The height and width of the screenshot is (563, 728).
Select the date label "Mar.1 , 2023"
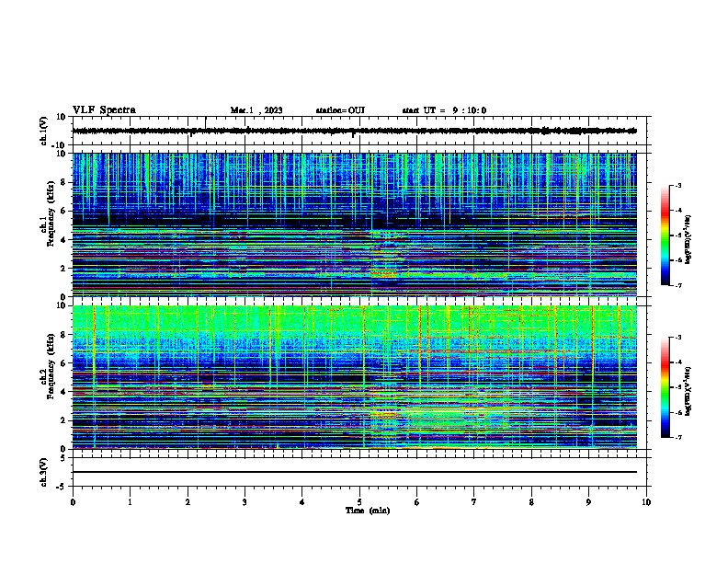pos(256,110)
